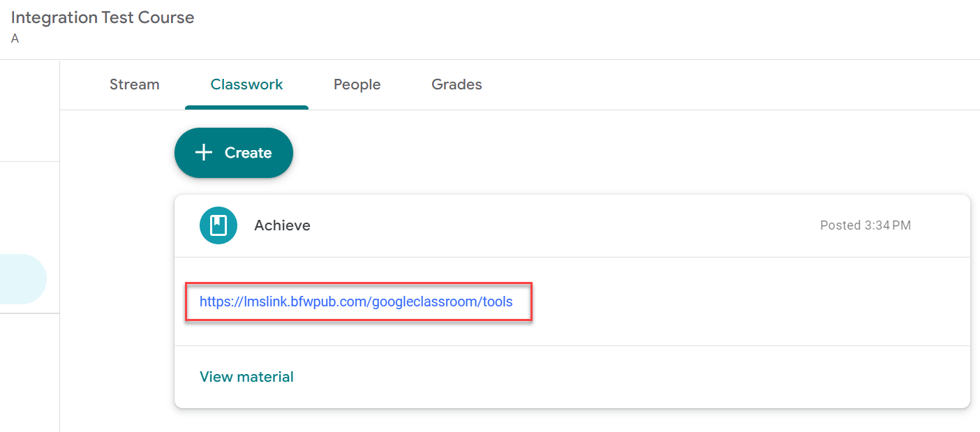Click the light blue pill shape in the sidebar
Viewport: 980px width, 432px height.
coord(17,278)
